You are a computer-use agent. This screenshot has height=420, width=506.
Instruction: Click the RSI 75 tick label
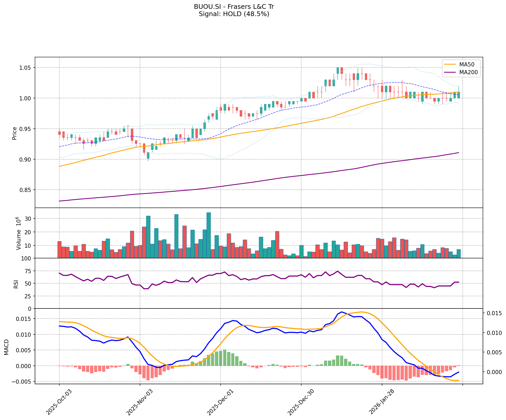point(28,271)
